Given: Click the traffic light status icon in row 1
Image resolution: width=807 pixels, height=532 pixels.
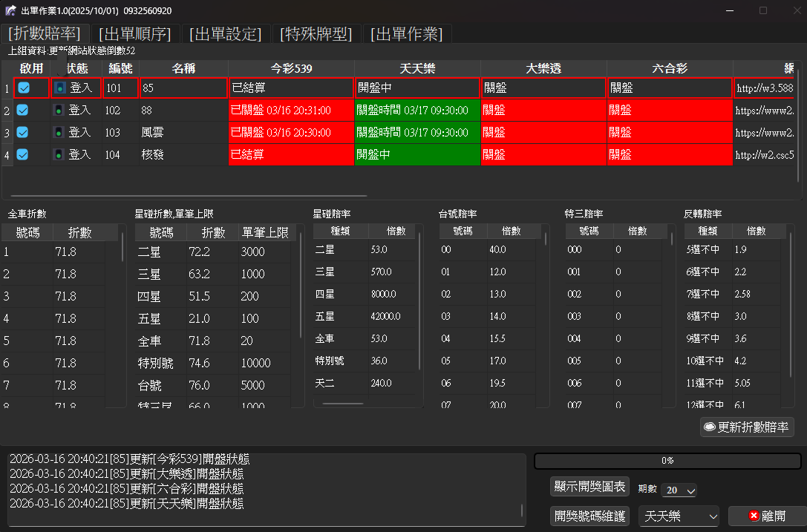Looking at the screenshot, I should tap(59, 88).
